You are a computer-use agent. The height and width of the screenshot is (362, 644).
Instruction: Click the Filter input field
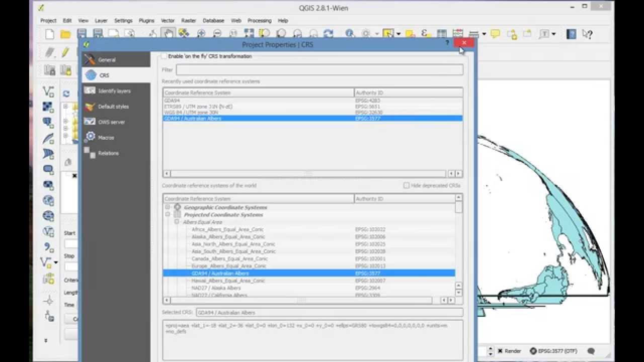click(319, 70)
